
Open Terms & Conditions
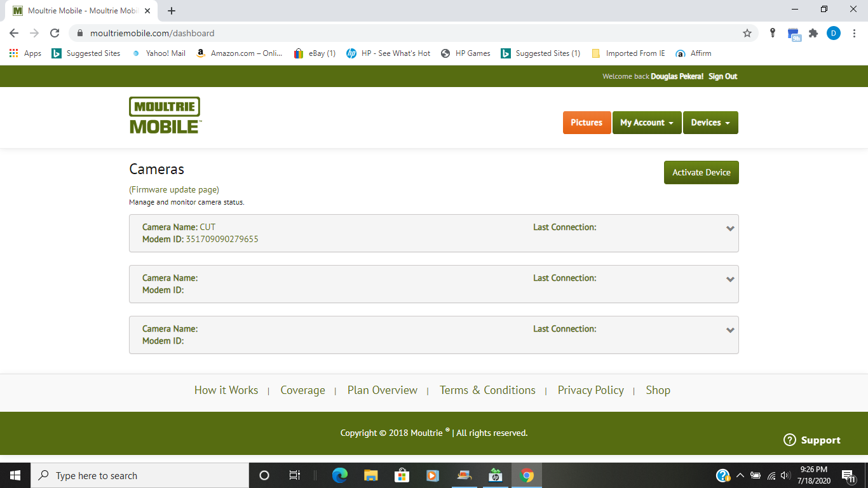[x=487, y=390]
